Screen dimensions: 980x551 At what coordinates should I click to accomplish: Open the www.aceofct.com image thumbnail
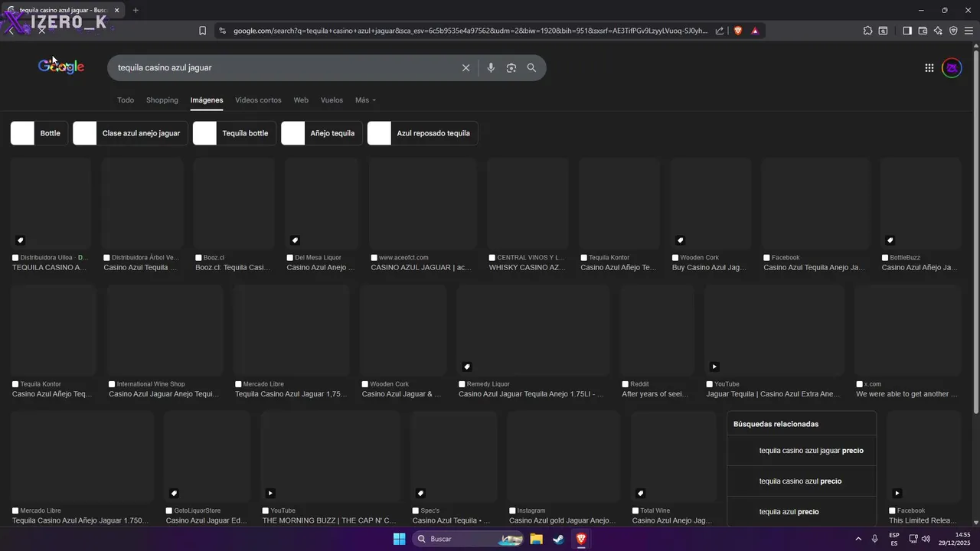point(423,203)
